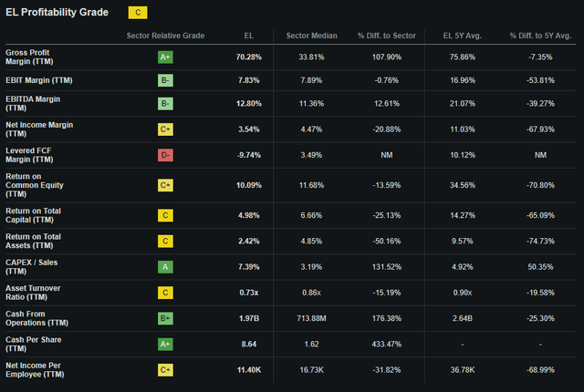The height and width of the screenshot is (392, 584).
Task: Click the % Diff. to 5Y Avg. column header
Action: pyautogui.click(x=540, y=36)
